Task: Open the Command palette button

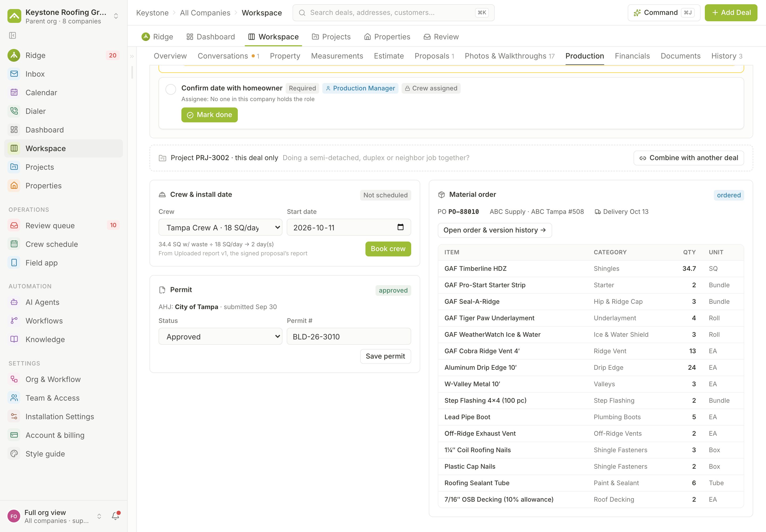Action: [x=664, y=13]
